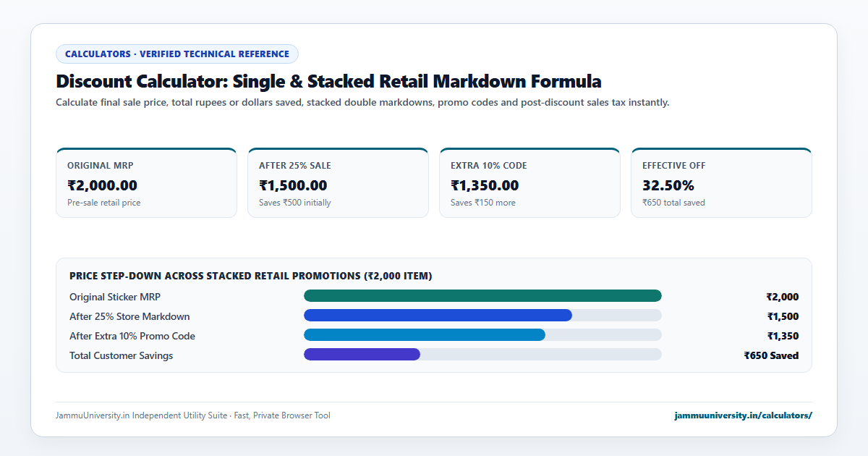Viewport: 868px width, 456px height.
Task: Click the ₹1,500 bar value
Action: pyautogui.click(x=783, y=316)
